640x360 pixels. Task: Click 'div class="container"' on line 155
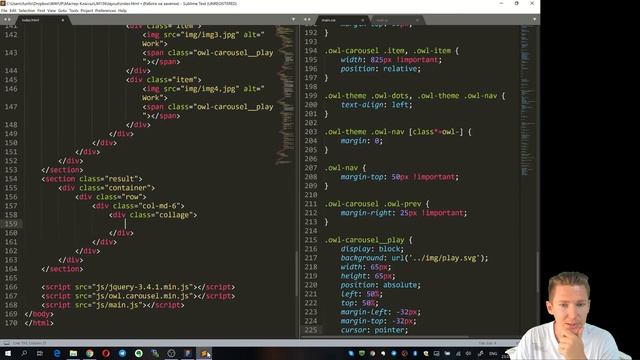pos(107,188)
